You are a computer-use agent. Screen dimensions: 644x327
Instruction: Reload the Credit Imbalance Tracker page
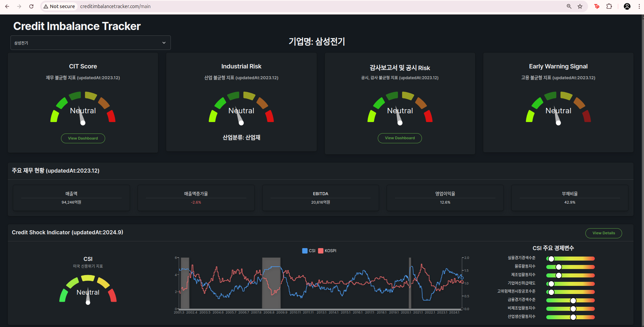point(31,6)
